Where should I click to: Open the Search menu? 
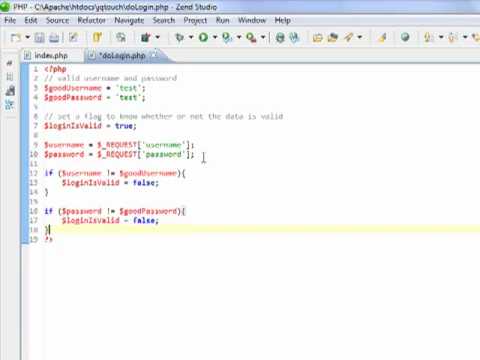[x=164, y=20]
